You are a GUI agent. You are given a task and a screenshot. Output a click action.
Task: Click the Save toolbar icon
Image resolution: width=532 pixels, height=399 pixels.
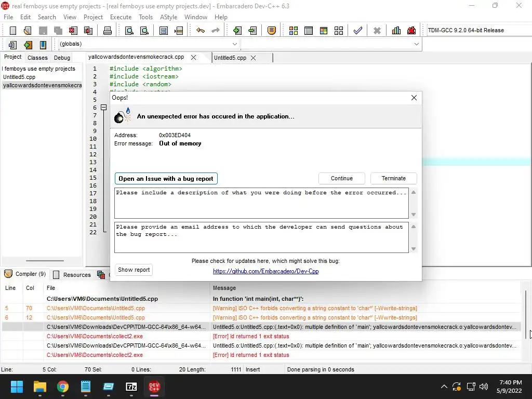pyautogui.click(x=43, y=31)
